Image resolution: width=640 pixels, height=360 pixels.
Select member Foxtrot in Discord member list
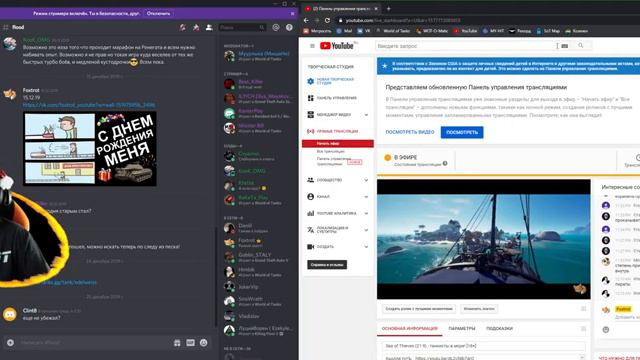[258, 242]
